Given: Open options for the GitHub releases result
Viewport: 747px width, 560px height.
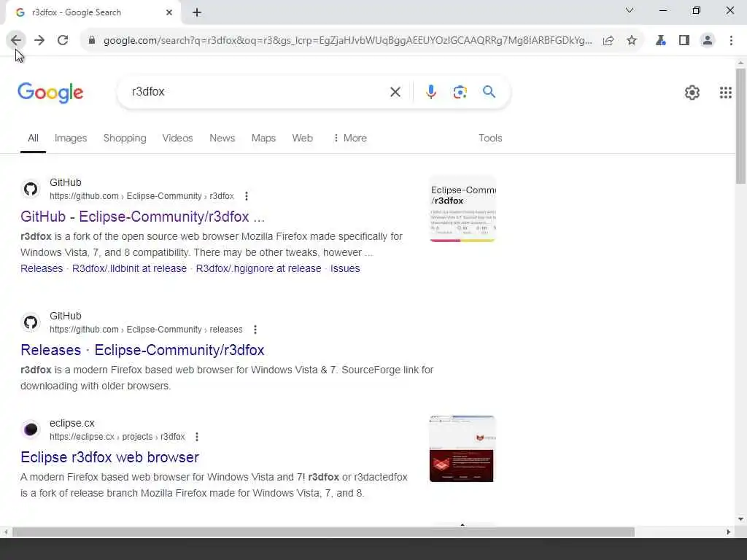Looking at the screenshot, I should coord(255,330).
